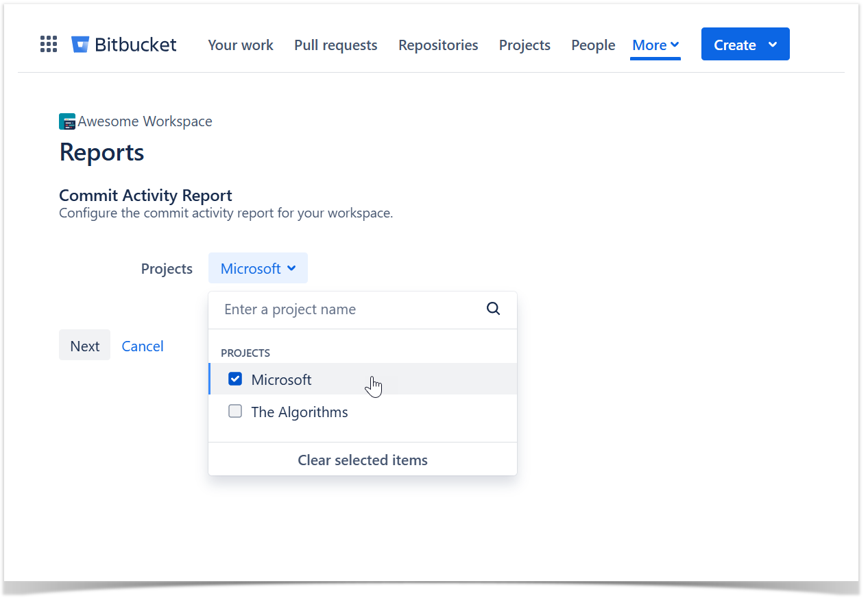Click the Create button chevron arrow

click(x=773, y=45)
